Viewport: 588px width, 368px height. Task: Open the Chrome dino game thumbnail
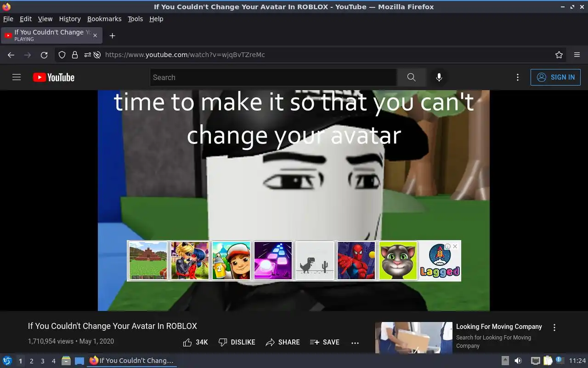tap(315, 260)
